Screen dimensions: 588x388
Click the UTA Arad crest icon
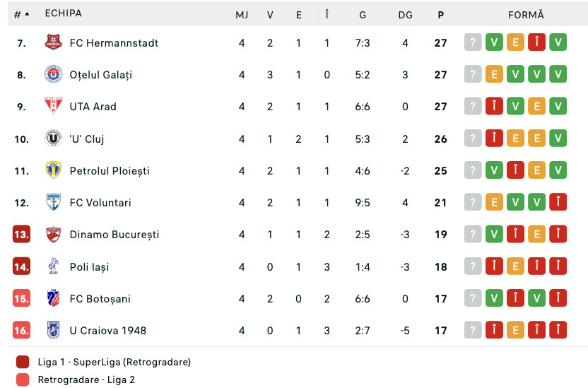click(53, 107)
